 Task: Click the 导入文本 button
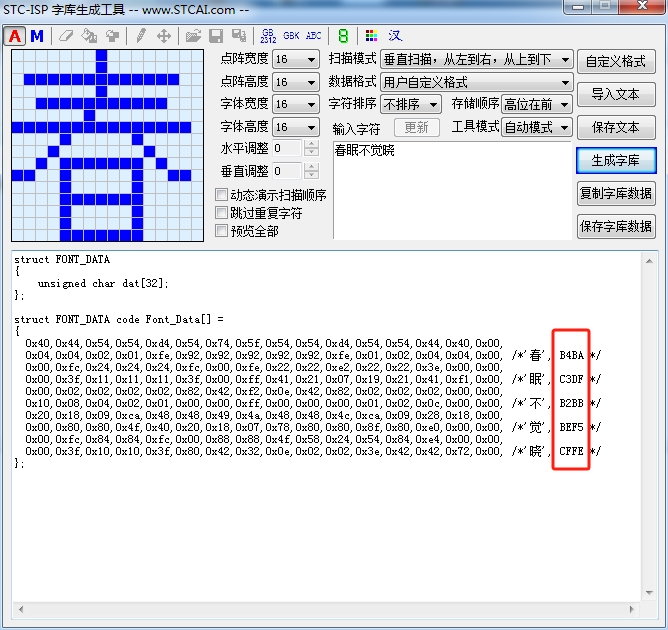coord(616,94)
